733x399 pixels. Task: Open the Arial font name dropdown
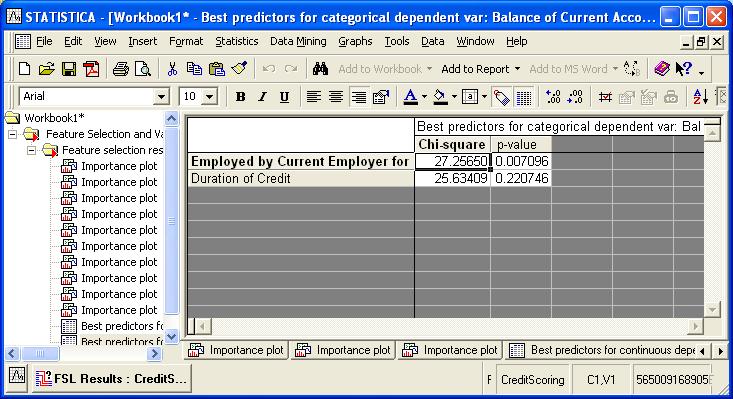tap(161, 97)
